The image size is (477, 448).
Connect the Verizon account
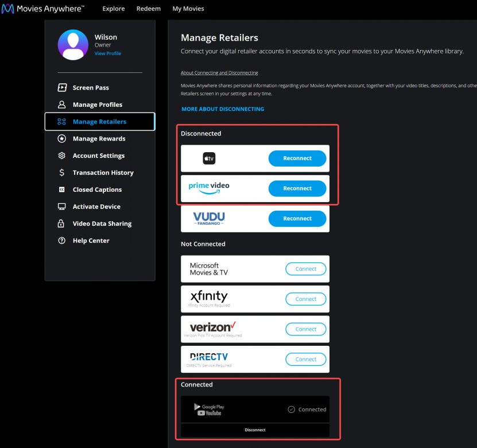306,329
